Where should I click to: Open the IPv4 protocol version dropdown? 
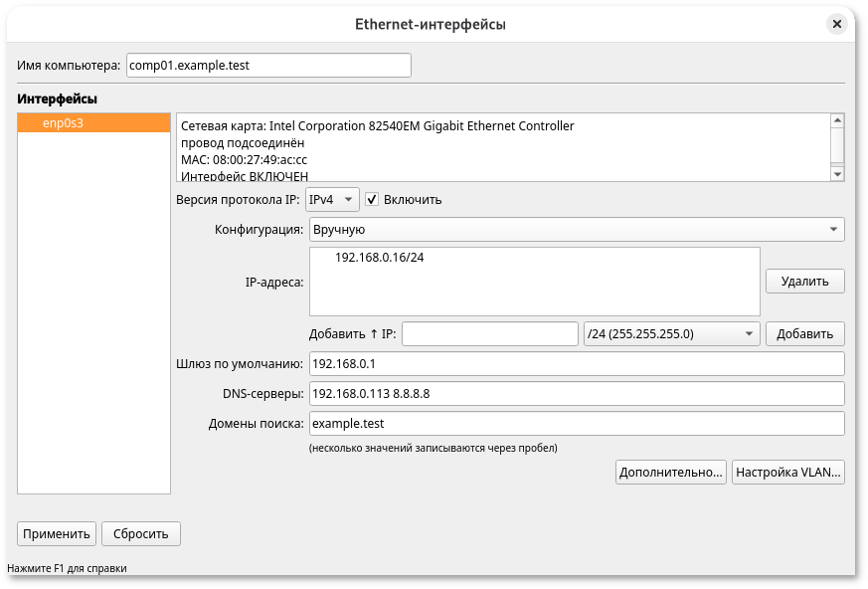[331, 199]
